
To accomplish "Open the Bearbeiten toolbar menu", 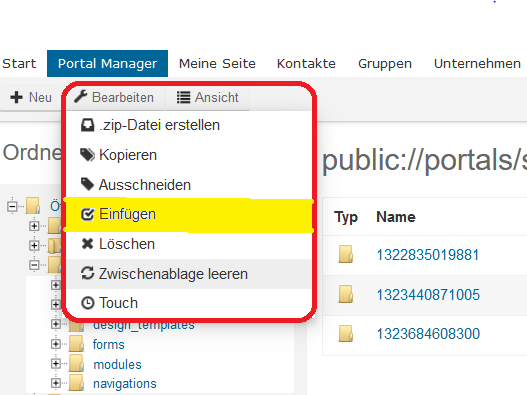I will click(114, 97).
